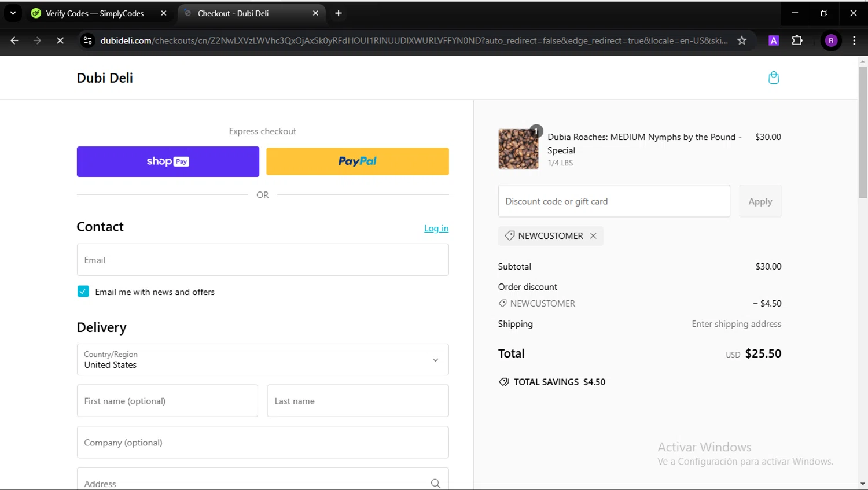This screenshot has width=868, height=490.
Task: Focus the First name (optional) field
Action: pos(167,401)
